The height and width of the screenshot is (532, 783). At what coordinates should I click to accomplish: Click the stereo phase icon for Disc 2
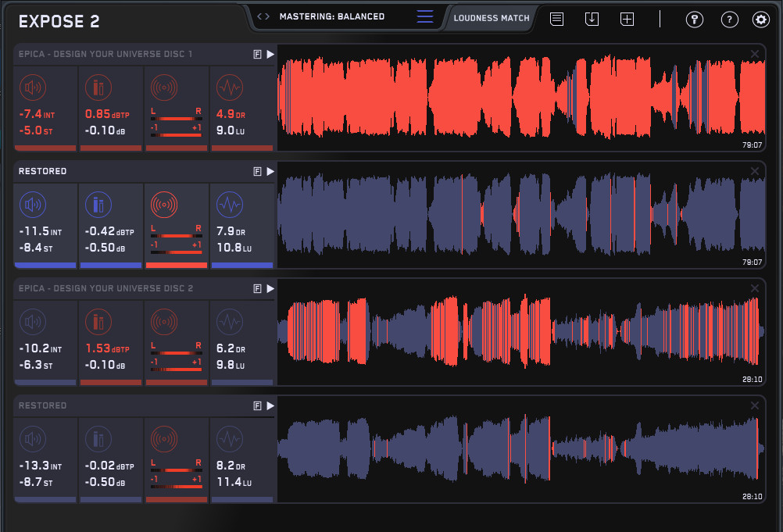[x=164, y=322]
